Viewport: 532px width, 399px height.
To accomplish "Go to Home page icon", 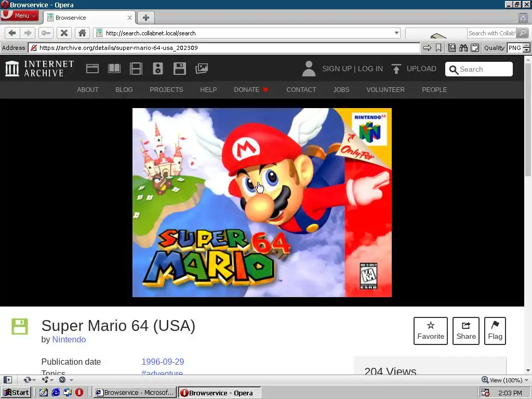I will pos(82,33).
